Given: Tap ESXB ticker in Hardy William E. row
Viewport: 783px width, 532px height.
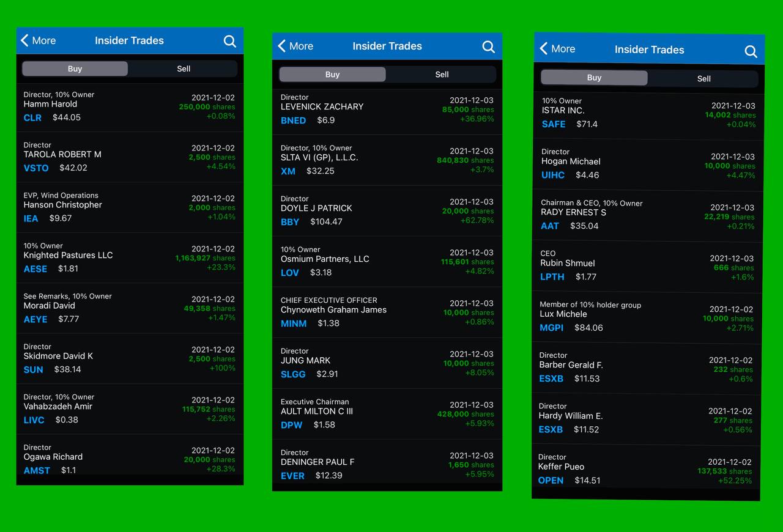Looking at the screenshot, I should coord(551,429).
